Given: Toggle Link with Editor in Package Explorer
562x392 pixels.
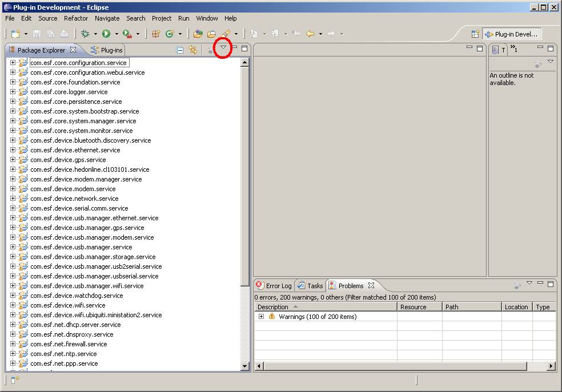Looking at the screenshot, I should tap(193, 50).
